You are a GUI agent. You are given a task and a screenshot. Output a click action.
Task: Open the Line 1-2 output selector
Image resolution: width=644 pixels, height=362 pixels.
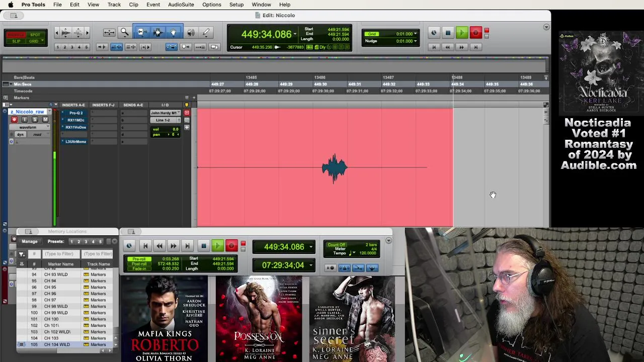pyautogui.click(x=165, y=120)
